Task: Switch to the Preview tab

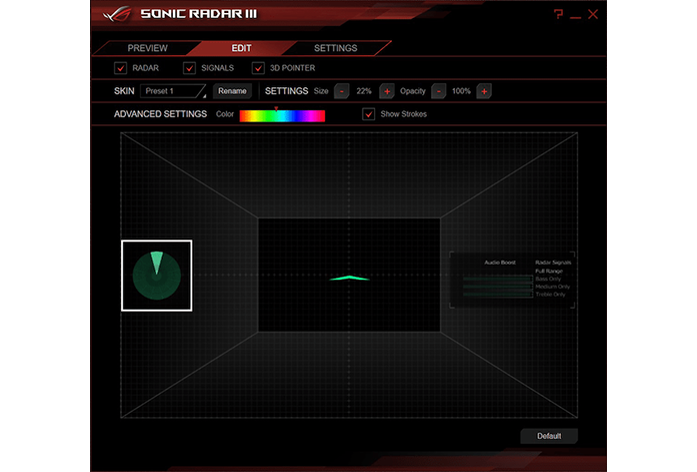Action: coord(148,48)
